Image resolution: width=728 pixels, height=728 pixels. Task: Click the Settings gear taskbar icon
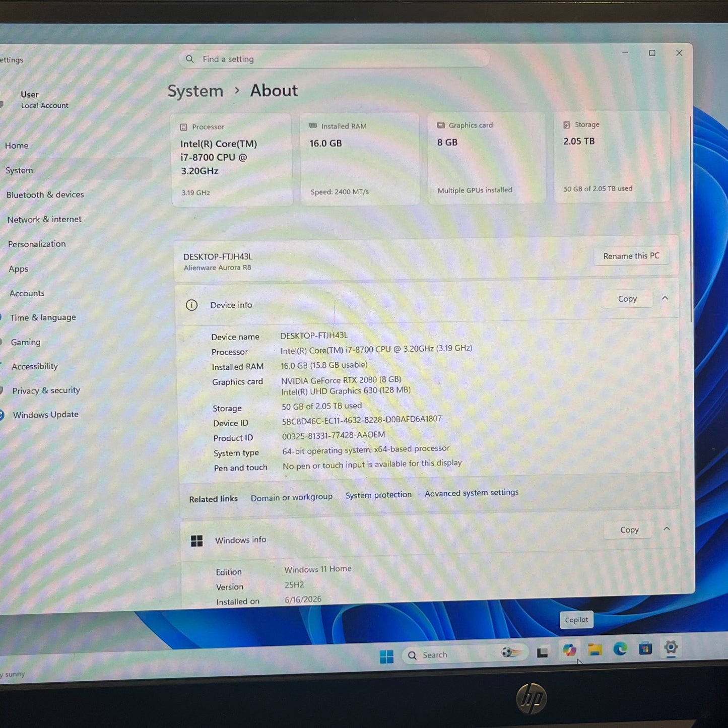click(671, 647)
